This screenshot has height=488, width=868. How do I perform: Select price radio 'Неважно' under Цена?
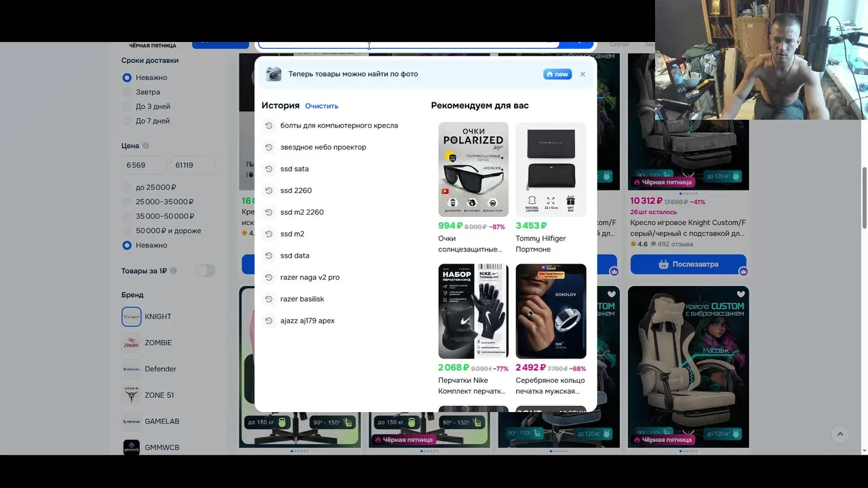[x=127, y=245]
